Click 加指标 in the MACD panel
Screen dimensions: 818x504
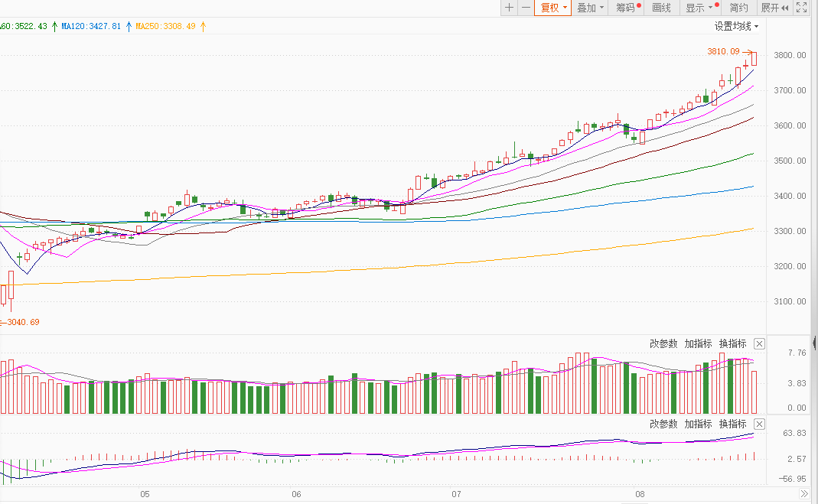698,424
